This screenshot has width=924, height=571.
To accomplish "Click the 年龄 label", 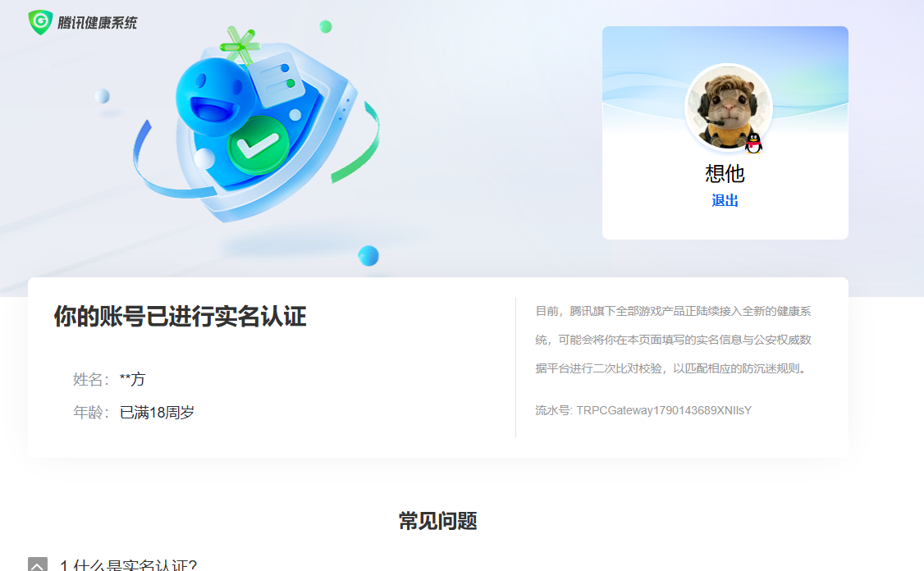I will [x=91, y=413].
